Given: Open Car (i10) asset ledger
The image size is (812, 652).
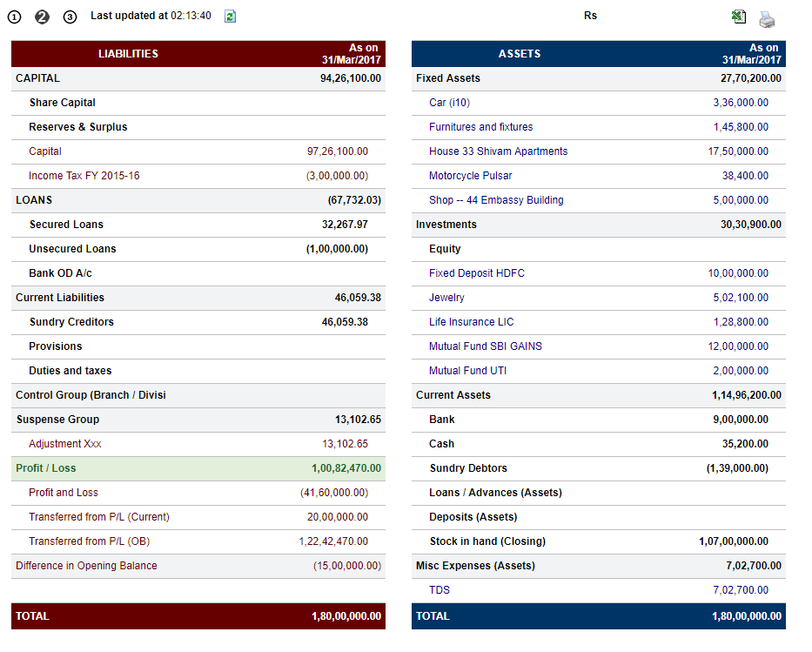Looking at the screenshot, I should click(x=449, y=103).
